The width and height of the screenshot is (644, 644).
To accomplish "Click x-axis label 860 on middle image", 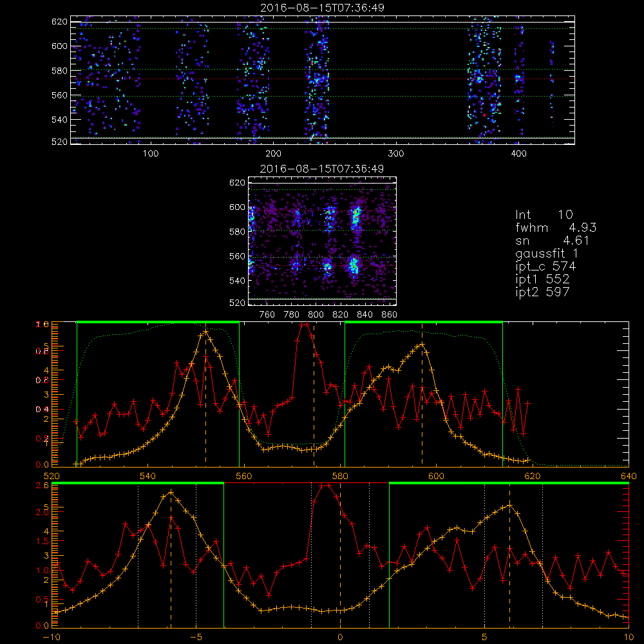I will pyautogui.click(x=390, y=315).
